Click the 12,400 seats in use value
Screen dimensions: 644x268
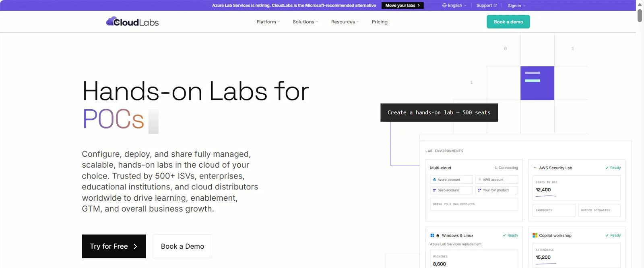(543, 190)
